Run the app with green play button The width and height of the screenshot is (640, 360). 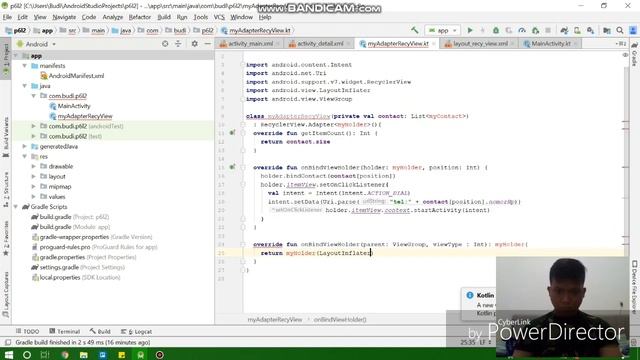470,30
